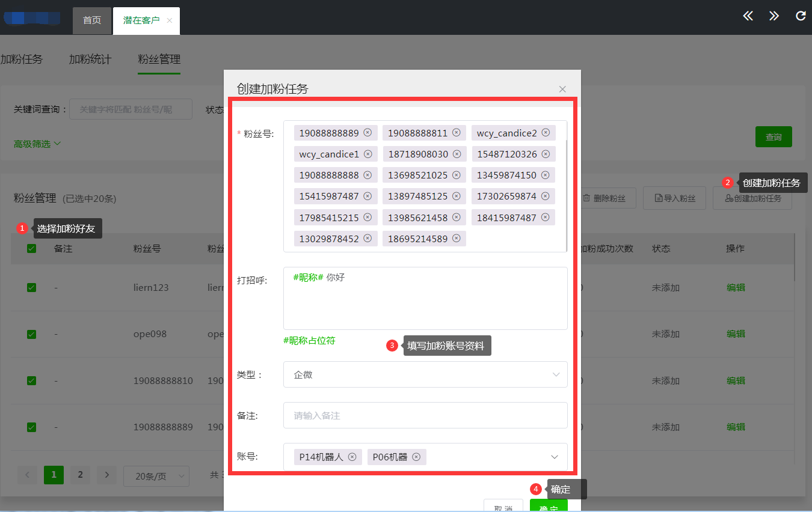The height and width of the screenshot is (512, 812).
Task: Toggle the select-all checkbox in table header
Action: 31,249
